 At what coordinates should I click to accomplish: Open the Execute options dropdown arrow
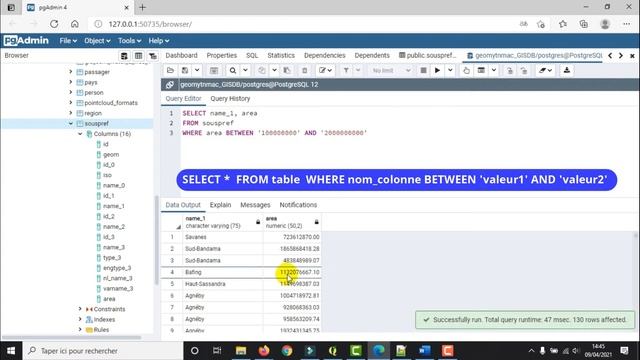[450, 71]
